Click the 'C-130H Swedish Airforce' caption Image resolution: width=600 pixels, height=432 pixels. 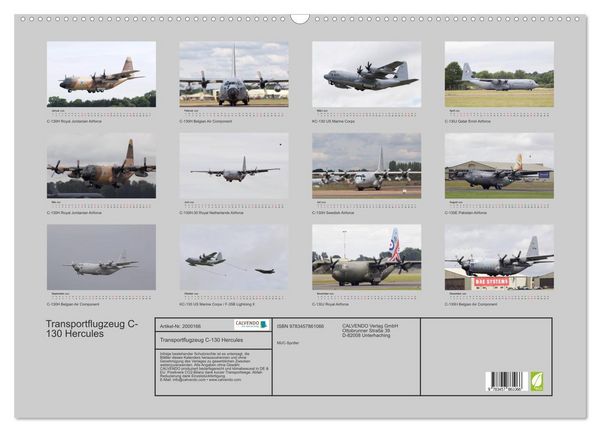pyautogui.click(x=333, y=213)
